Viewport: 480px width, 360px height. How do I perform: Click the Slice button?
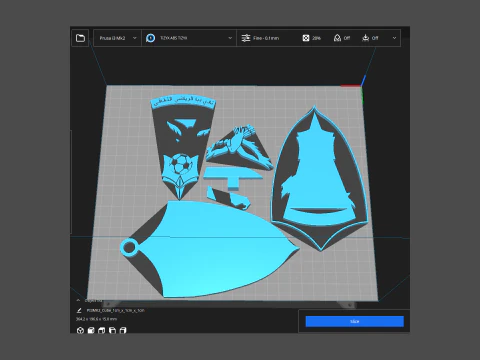[x=355, y=321]
